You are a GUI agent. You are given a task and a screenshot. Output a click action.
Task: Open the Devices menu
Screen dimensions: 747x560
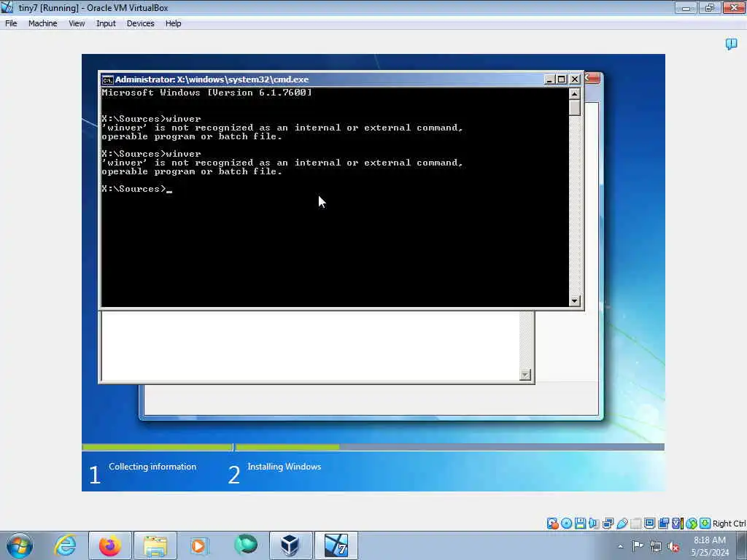coord(141,23)
